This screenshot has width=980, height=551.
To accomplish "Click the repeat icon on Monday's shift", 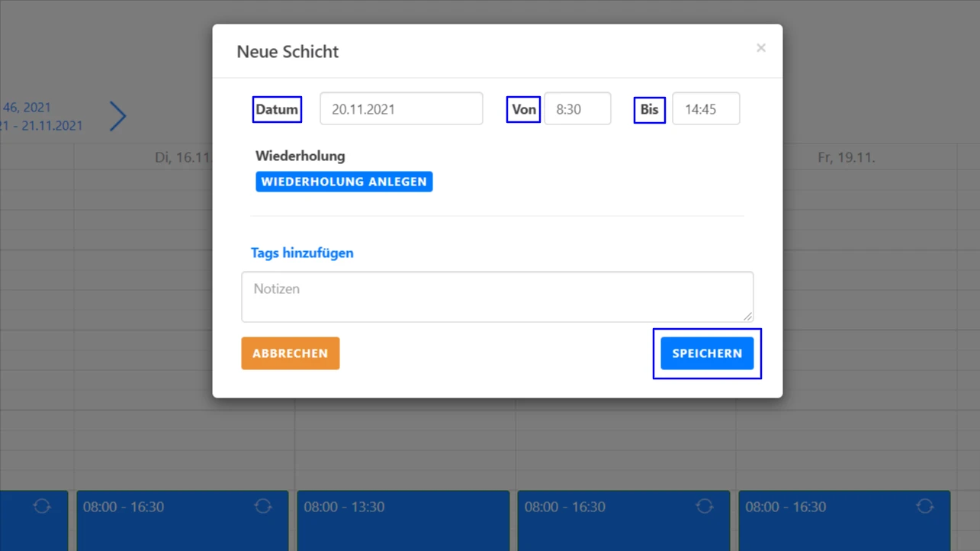I will coord(42,506).
